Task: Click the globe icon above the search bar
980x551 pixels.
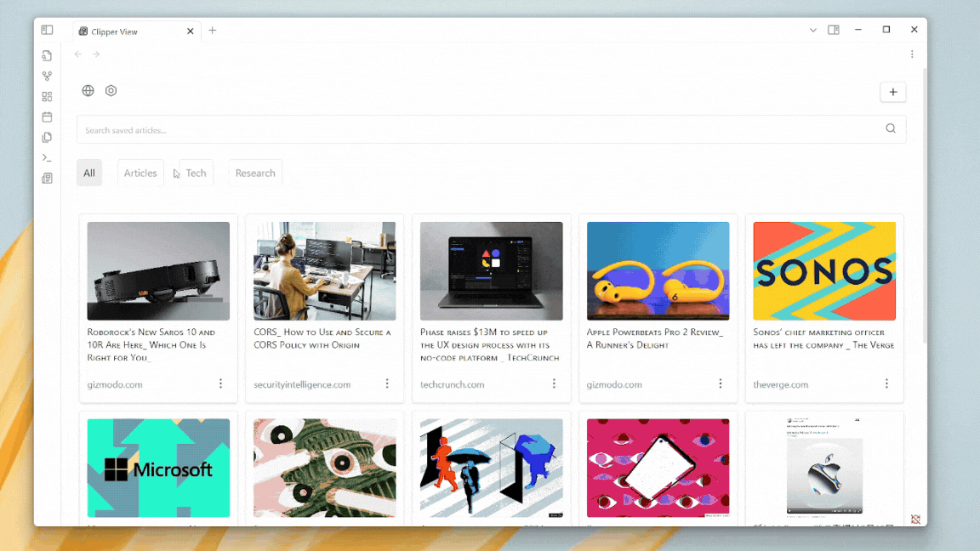Action: [88, 91]
